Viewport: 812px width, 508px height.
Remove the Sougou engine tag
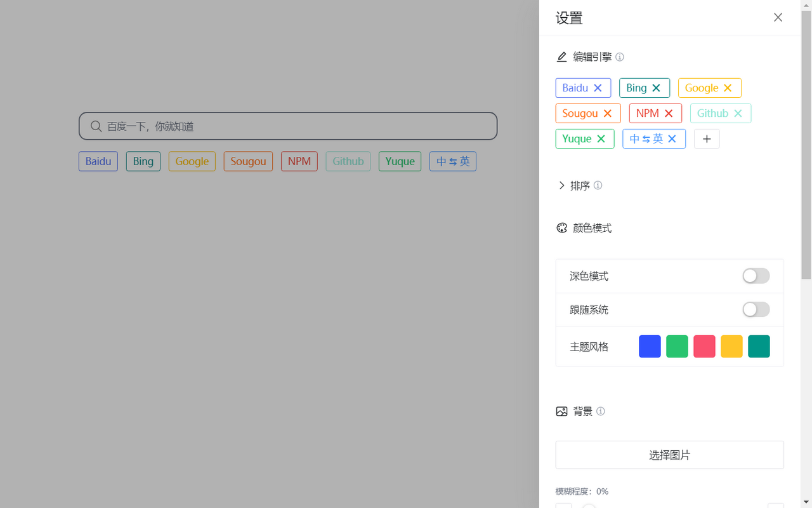pos(607,114)
